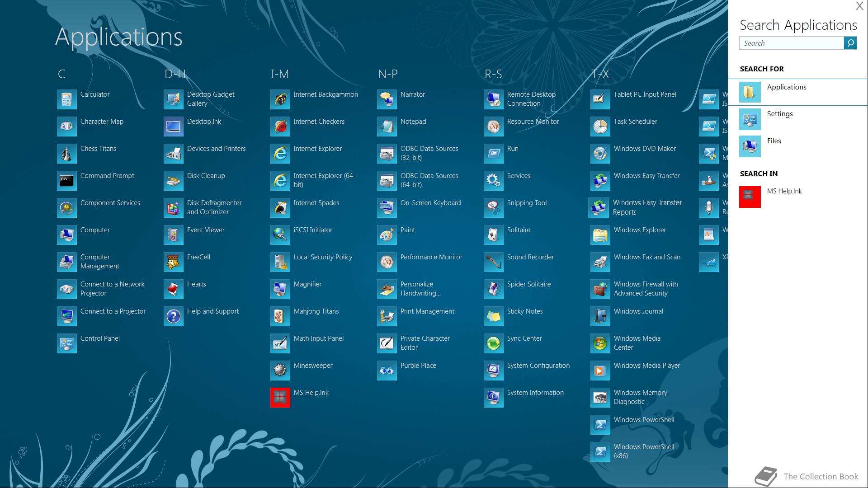Viewport: 868px width, 488px height.
Task: Open Purble Place icon
Action: coord(387,371)
